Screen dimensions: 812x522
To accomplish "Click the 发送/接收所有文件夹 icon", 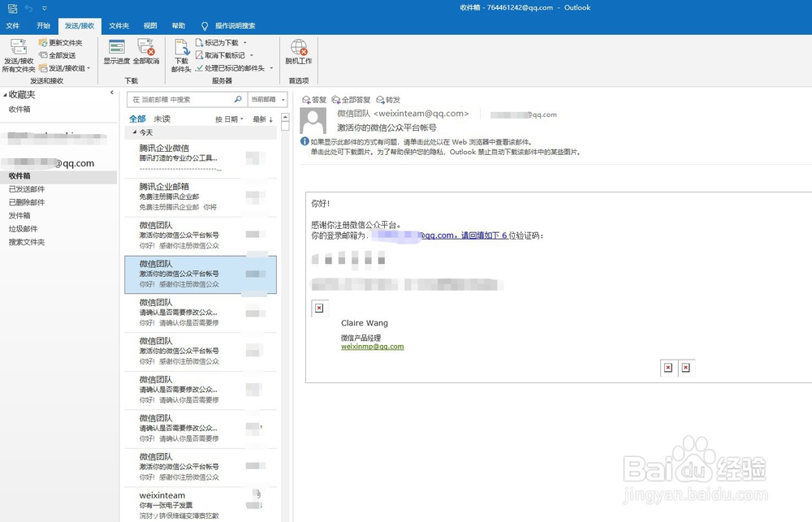I will pyautogui.click(x=18, y=54).
